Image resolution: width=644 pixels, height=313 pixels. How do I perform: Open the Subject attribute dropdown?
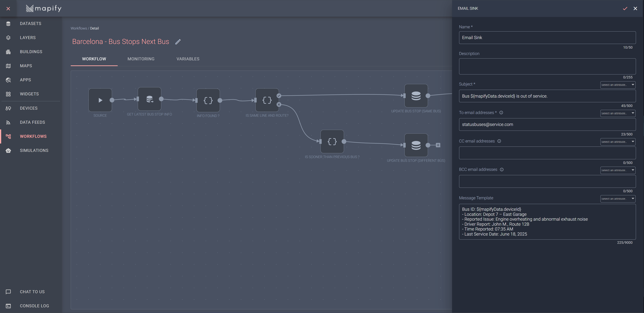tap(618, 85)
